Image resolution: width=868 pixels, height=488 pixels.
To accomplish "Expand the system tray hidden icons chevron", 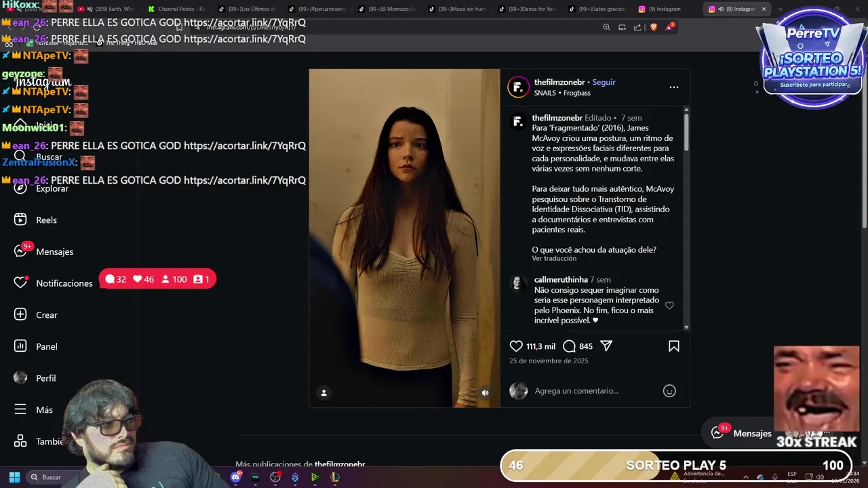I will (745, 477).
